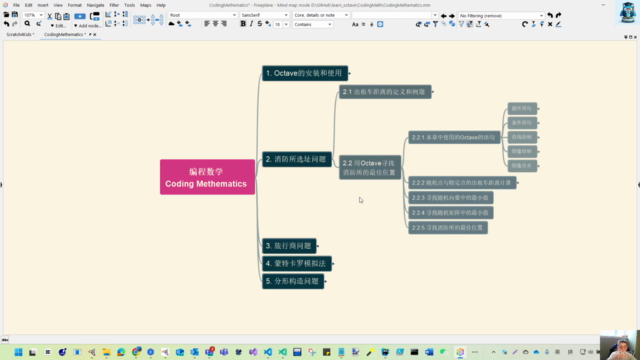Click the Align text left icon
The width and height of the screenshot is (640, 360).
point(207,24)
